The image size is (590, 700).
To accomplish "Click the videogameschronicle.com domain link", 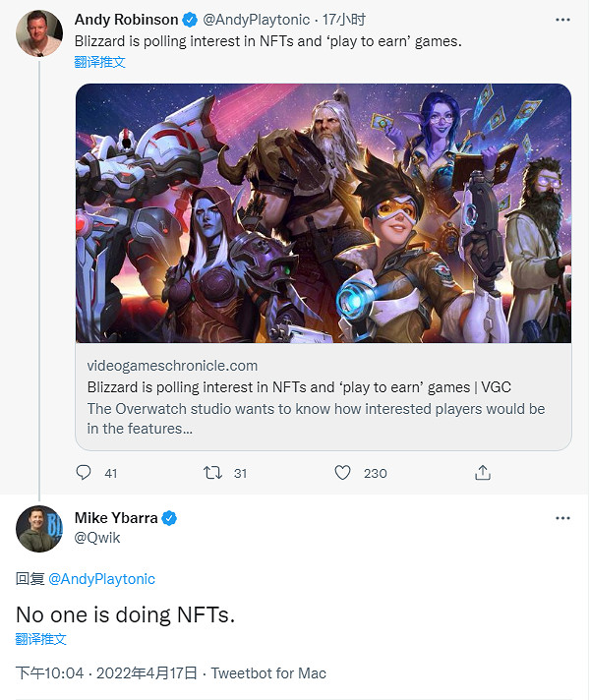I will pyautogui.click(x=172, y=366).
